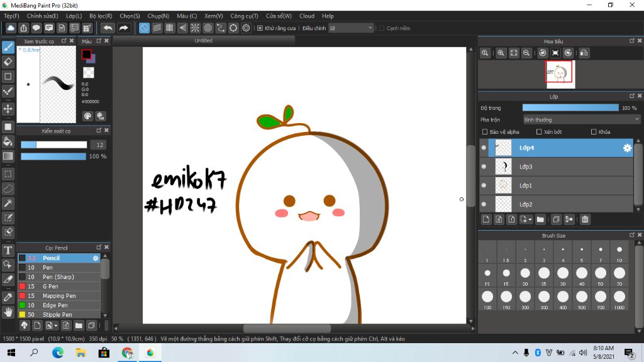This screenshot has width=644, height=362.
Task: Select the rectangular Select tool
Action: tap(8, 174)
